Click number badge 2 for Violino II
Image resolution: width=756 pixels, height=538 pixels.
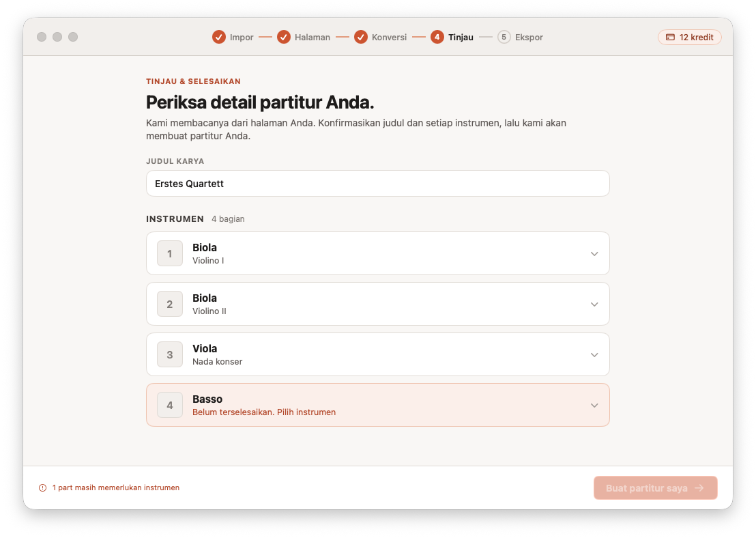pyautogui.click(x=170, y=304)
